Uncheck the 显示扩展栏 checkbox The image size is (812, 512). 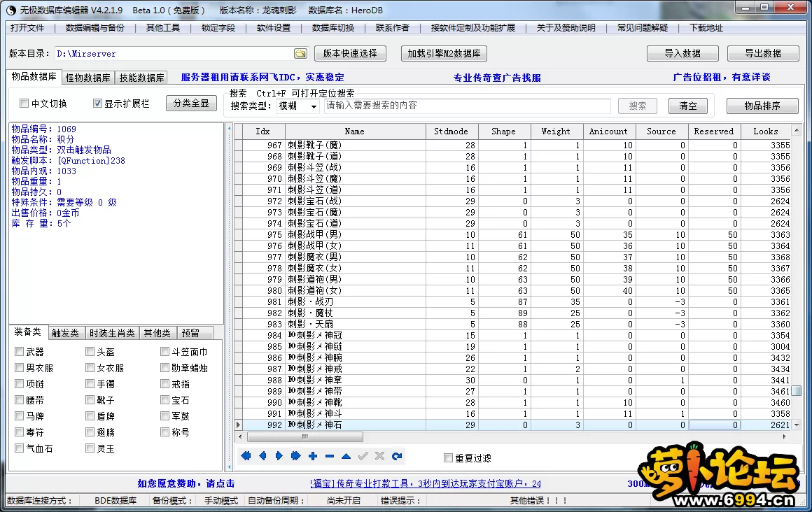97,103
